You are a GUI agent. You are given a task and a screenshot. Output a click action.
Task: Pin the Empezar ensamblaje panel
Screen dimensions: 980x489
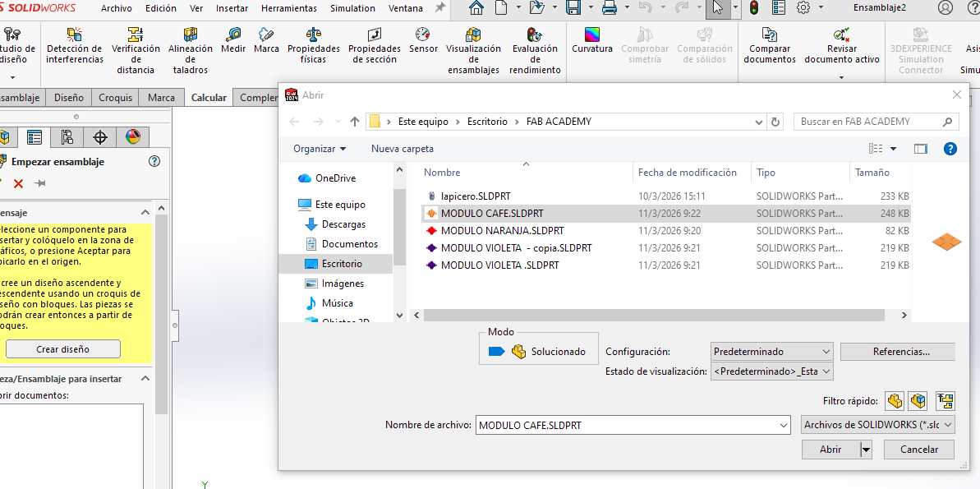coord(40,183)
